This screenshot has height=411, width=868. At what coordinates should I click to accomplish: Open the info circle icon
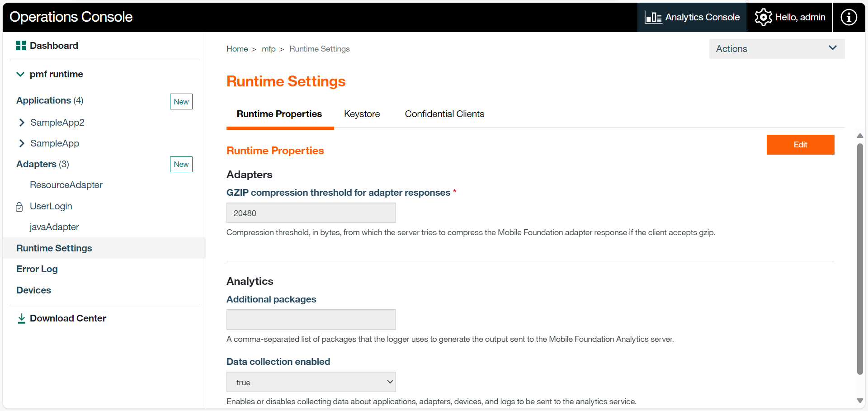[x=849, y=18]
